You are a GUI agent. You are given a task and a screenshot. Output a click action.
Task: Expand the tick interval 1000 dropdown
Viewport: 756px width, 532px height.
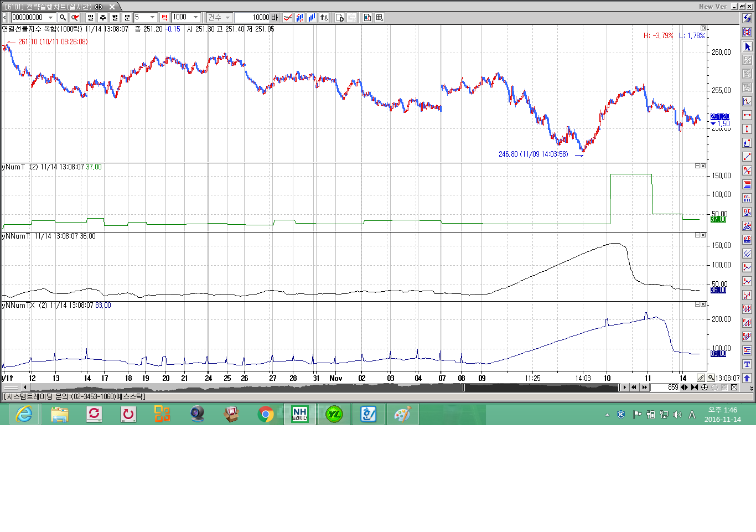195,18
